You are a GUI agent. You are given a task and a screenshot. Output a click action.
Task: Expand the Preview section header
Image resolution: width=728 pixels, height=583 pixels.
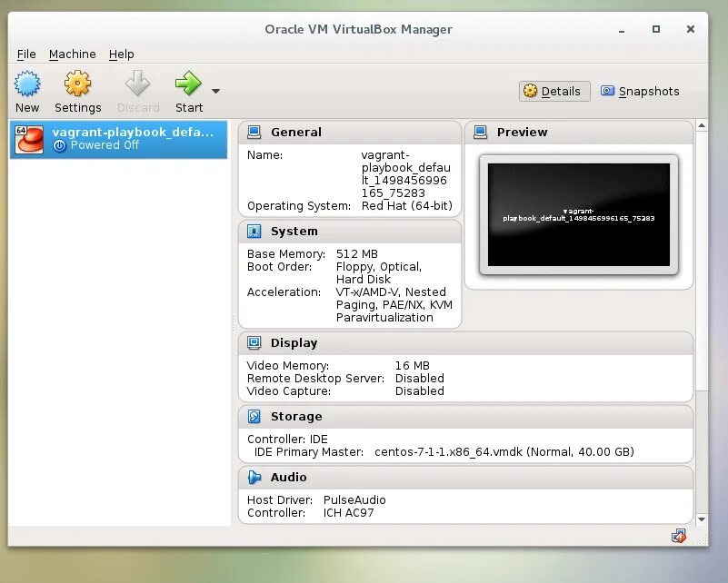click(x=522, y=132)
